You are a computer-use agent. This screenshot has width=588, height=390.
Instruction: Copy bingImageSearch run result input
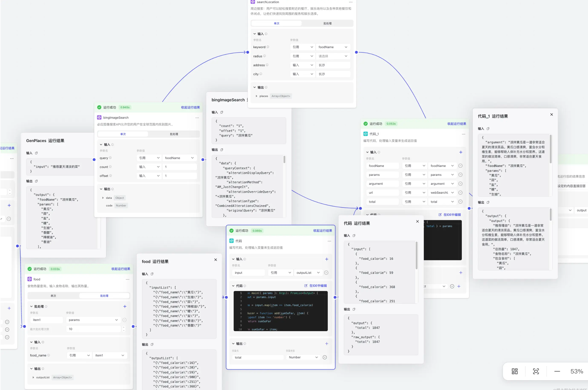click(222, 112)
